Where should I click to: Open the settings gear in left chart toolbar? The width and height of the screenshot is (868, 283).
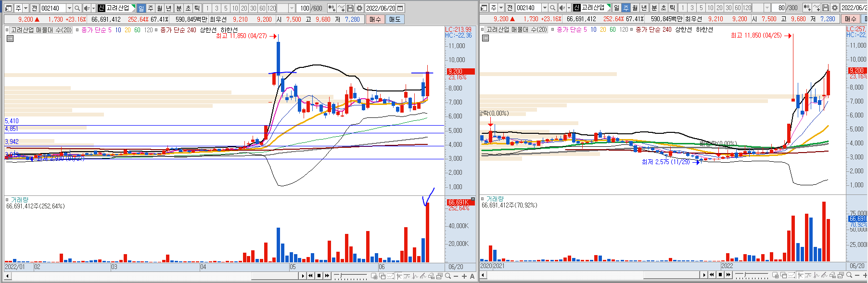[x=359, y=8]
